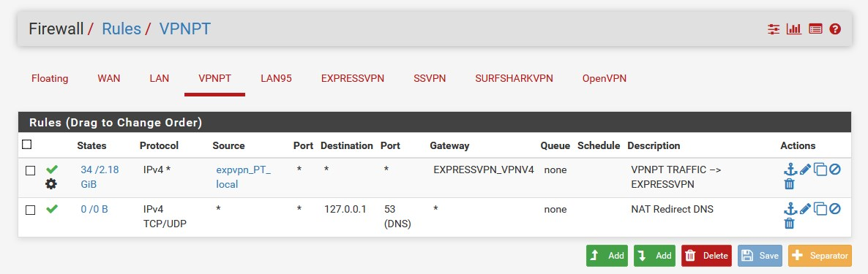
Task: Open the expvpn_PT_local alias link
Action: (x=243, y=177)
